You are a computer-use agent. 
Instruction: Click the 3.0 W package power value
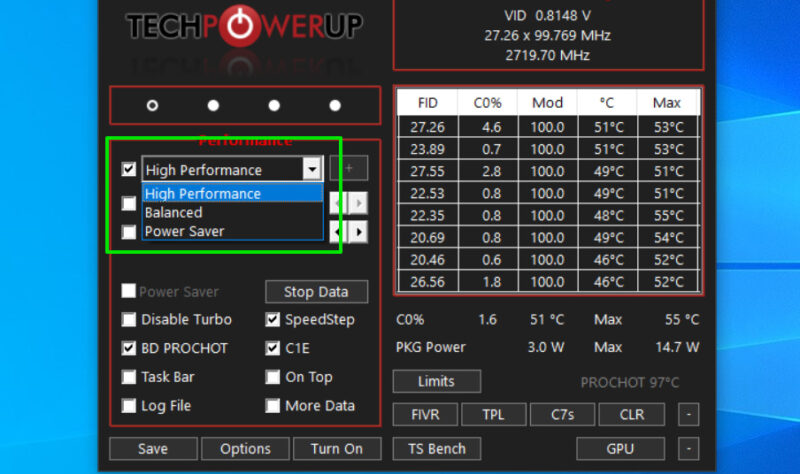545,347
